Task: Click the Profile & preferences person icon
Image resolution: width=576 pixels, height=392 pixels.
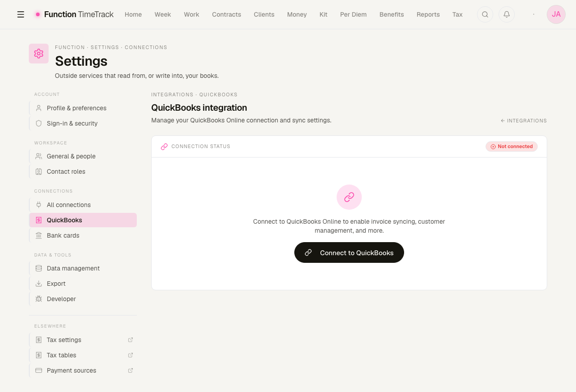Action: pyautogui.click(x=39, y=108)
